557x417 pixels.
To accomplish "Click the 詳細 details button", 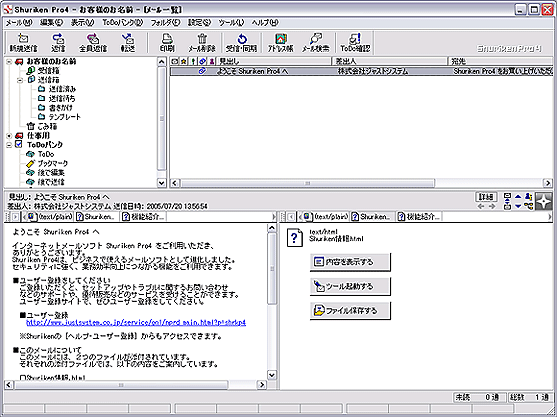I will pyautogui.click(x=486, y=197).
